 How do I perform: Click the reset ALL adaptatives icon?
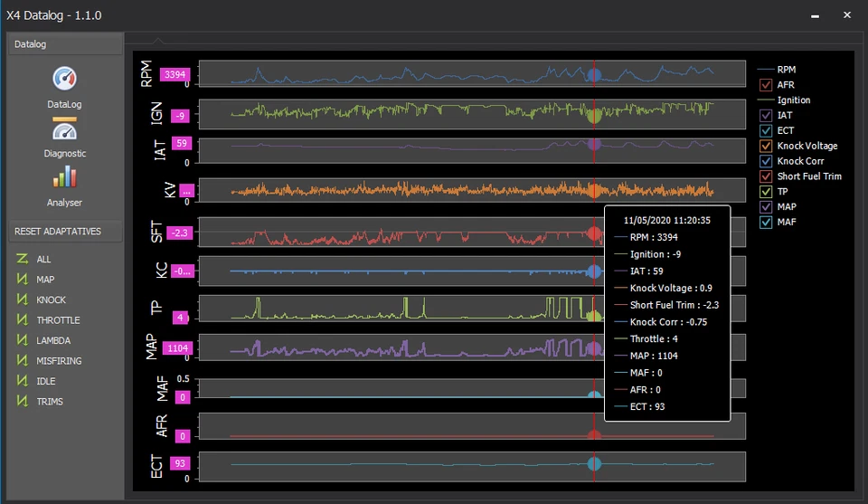pos(23,260)
